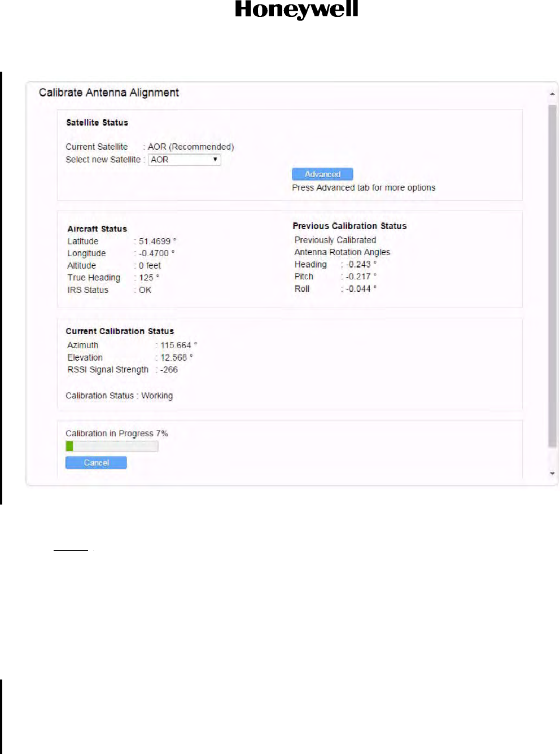Click the Azimuth value 115.664
Screen dimensions: 560x754
[178, 345]
